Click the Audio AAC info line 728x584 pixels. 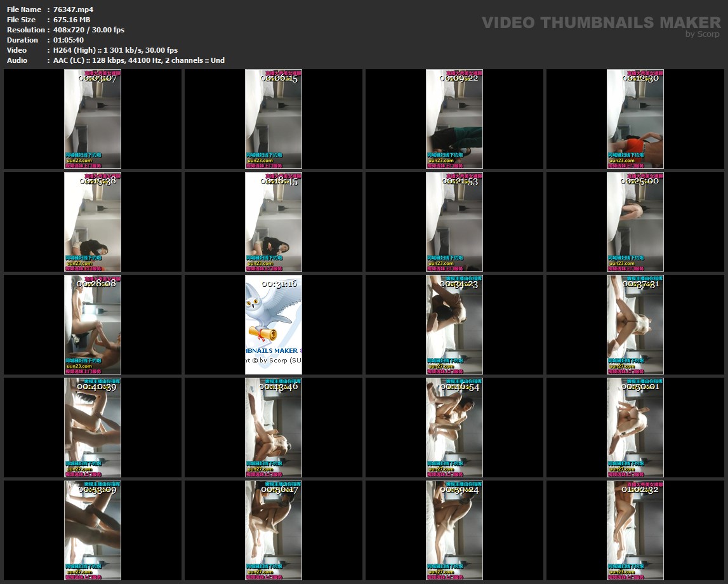[138, 60]
